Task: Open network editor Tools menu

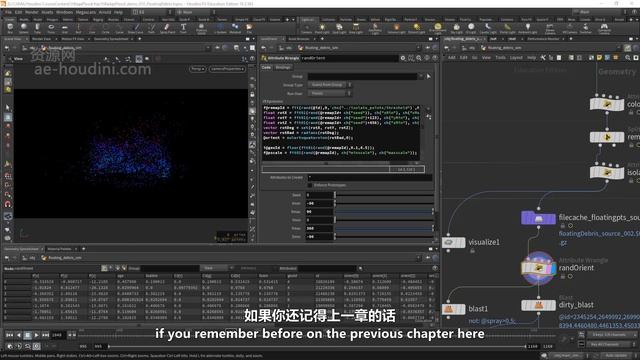Action: click(500, 58)
